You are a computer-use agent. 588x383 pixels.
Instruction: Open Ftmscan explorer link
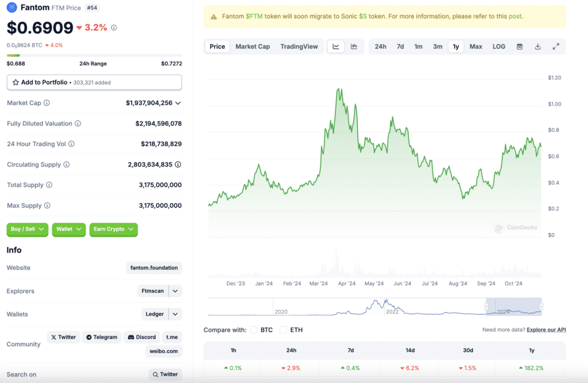click(153, 291)
